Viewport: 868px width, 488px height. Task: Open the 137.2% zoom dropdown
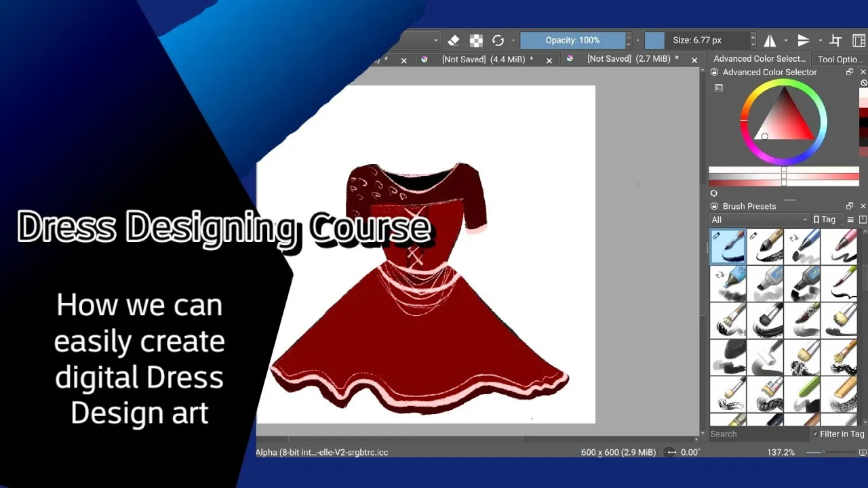[781, 452]
